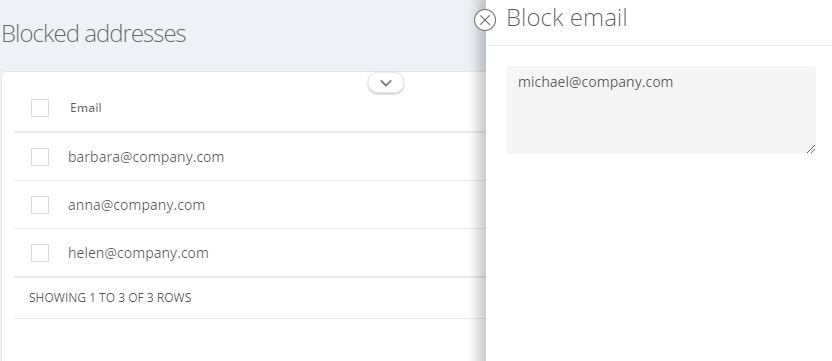The width and height of the screenshot is (832, 361).
Task: Focus the textarea containing michael@company.com
Action: coord(661,110)
